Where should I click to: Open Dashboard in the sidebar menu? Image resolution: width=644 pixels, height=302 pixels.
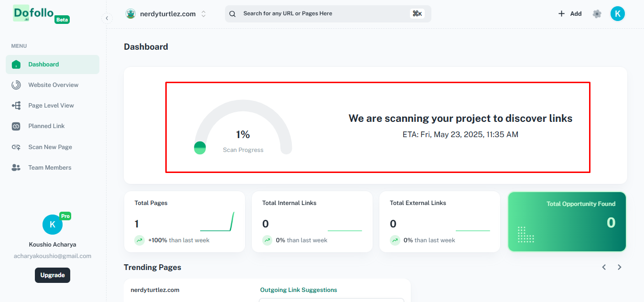point(53,65)
